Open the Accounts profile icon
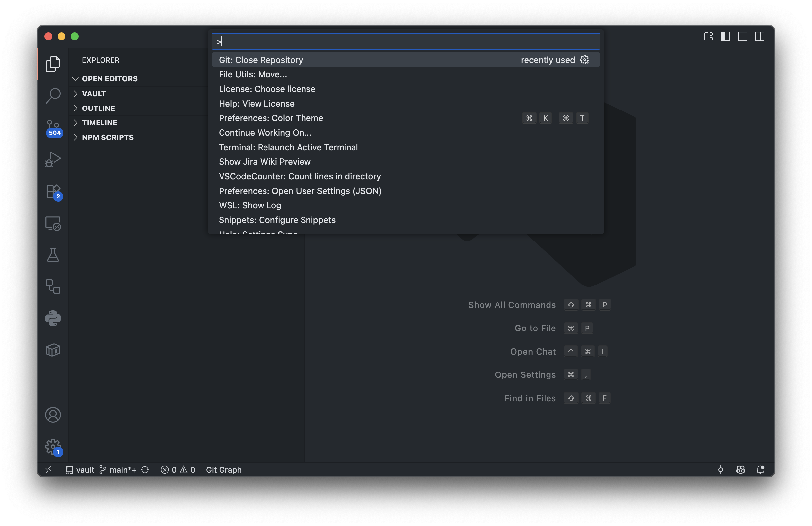The width and height of the screenshot is (812, 526). (x=53, y=415)
